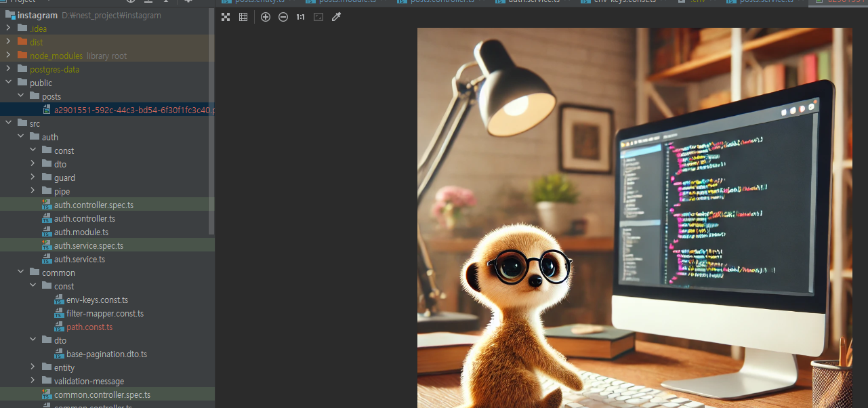Screen dimensions: 868x408
Task: Open auth.service.ts in the tree
Action: coord(79,259)
